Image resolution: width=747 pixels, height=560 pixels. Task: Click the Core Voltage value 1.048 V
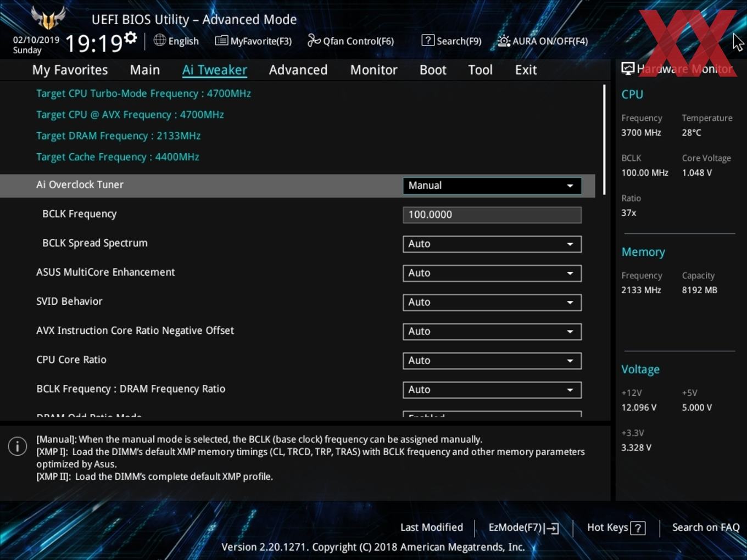[x=697, y=172]
